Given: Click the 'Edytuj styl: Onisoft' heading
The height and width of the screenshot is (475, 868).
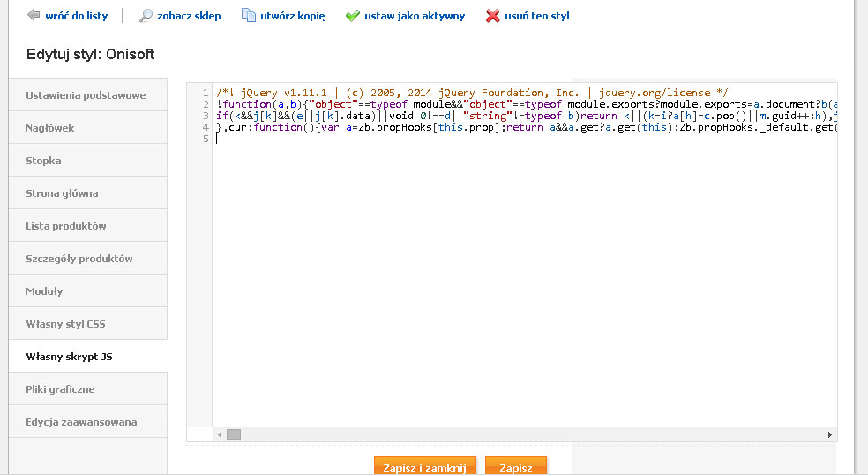Looking at the screenshot, I should pyautogui.click(x=90, y=55).
